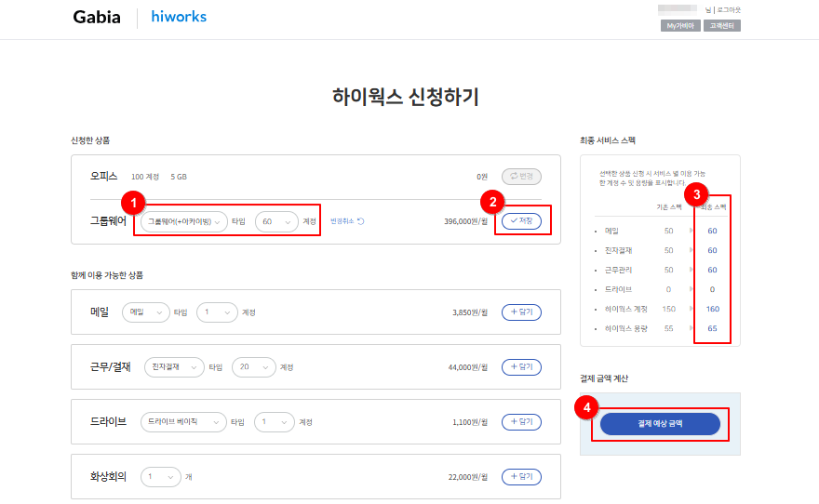Click the 변경취소 undo icon link

tap(347, 221)
